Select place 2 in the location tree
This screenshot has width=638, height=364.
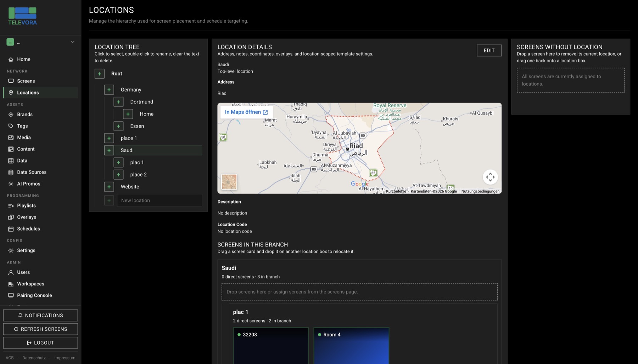pyautogui.click(x=138, y=175)
